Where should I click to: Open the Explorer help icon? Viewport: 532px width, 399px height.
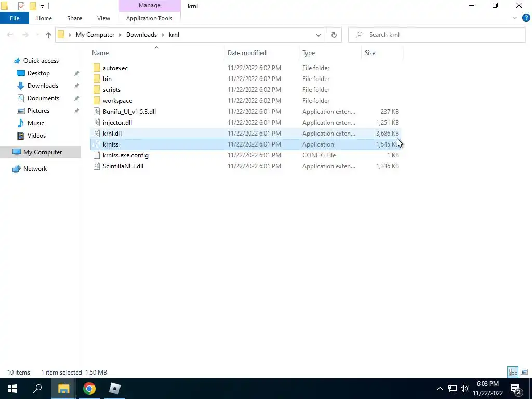526,18
